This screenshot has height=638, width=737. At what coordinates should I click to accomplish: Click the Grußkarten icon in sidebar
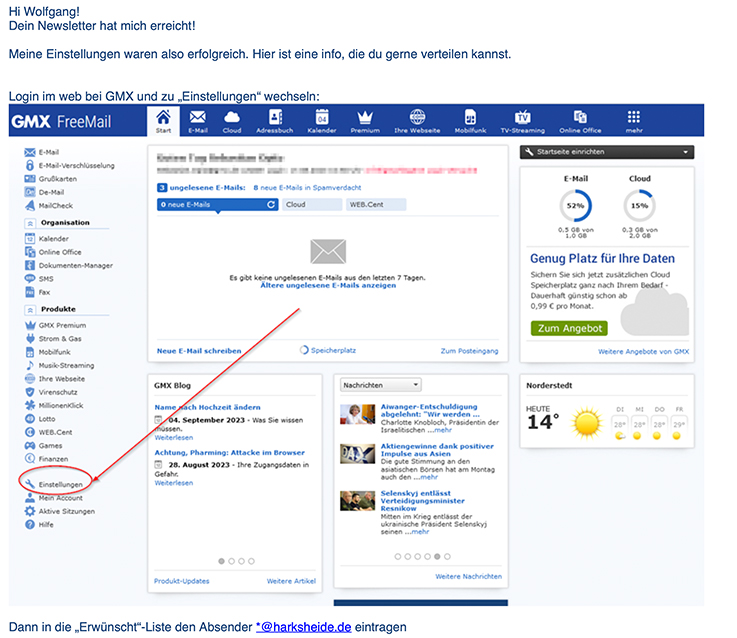pyautogui.click(x=30, y=179)
